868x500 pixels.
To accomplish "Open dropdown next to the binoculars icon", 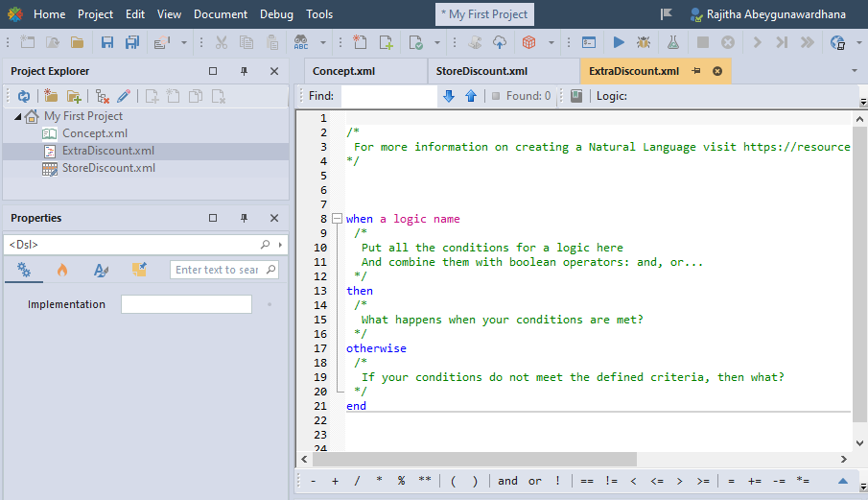I will pos(322,42).
